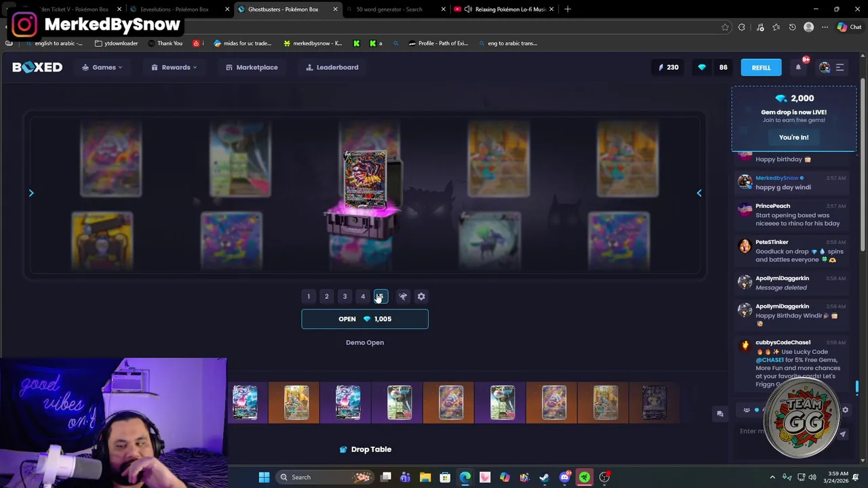Click PrincePeach username in chat
The image size is (868, 488).
(x=772, y=206)
